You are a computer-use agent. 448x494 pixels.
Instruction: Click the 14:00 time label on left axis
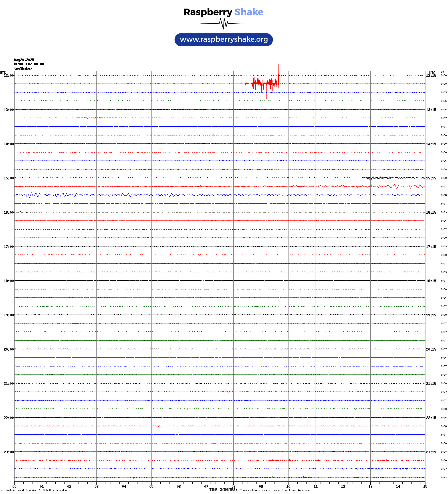pyautogui.click(x=9, y=144)
